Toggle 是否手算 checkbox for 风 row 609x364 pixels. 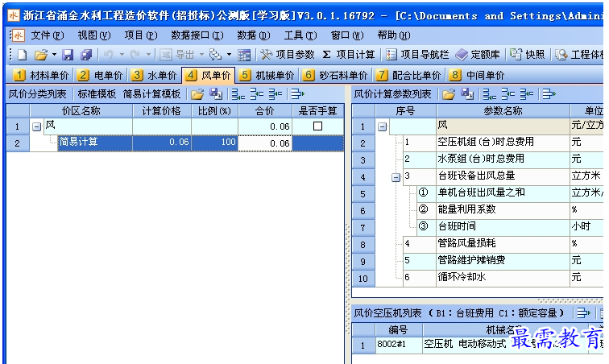pyautogui.click(x=317, y=126)
